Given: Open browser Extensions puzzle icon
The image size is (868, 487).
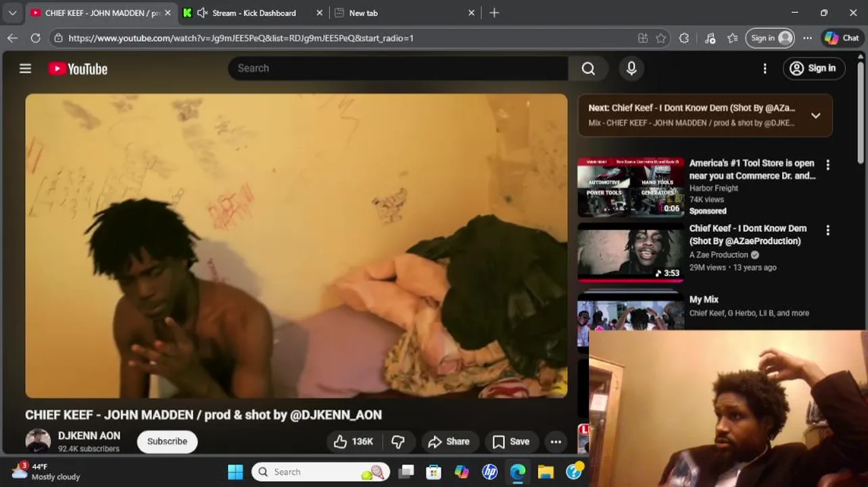Looking at the screenshot, I should point(684,38).
